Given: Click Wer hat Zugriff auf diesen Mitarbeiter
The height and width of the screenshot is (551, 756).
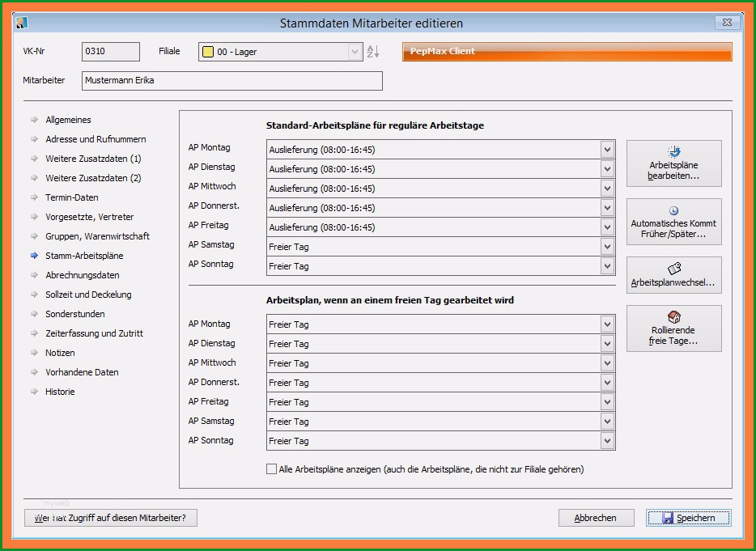Looking at the screenshot, I should pos(110,518).
